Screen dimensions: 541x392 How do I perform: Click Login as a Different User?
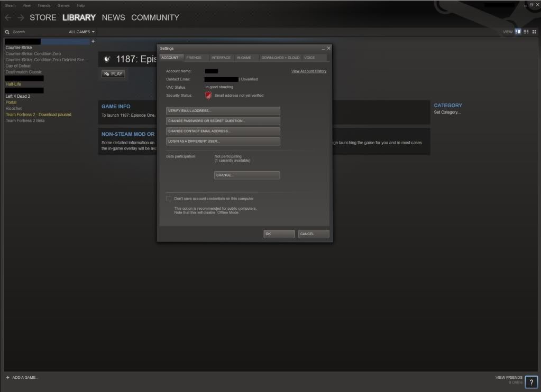tap(223, 142)
